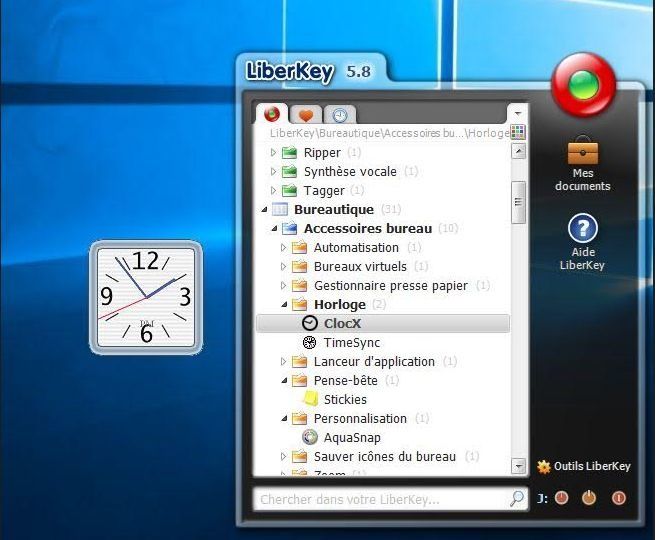
Task: Click the magnifier search icon
Action: click(x=517, y=498)
